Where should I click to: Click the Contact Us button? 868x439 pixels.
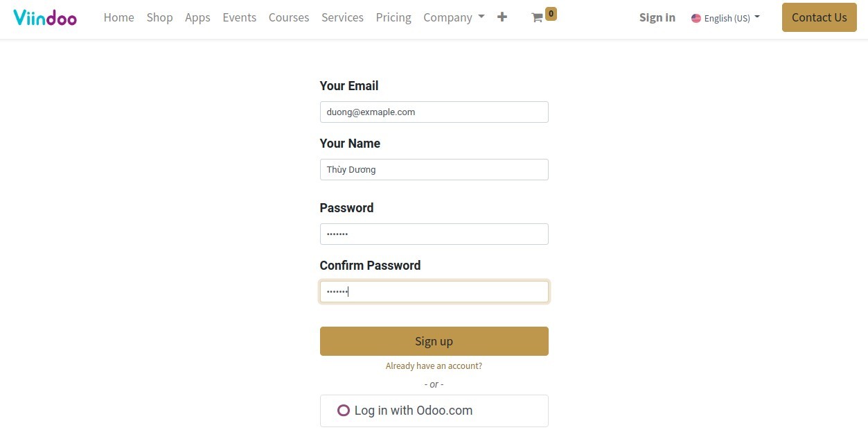click(x=819, y=17)
